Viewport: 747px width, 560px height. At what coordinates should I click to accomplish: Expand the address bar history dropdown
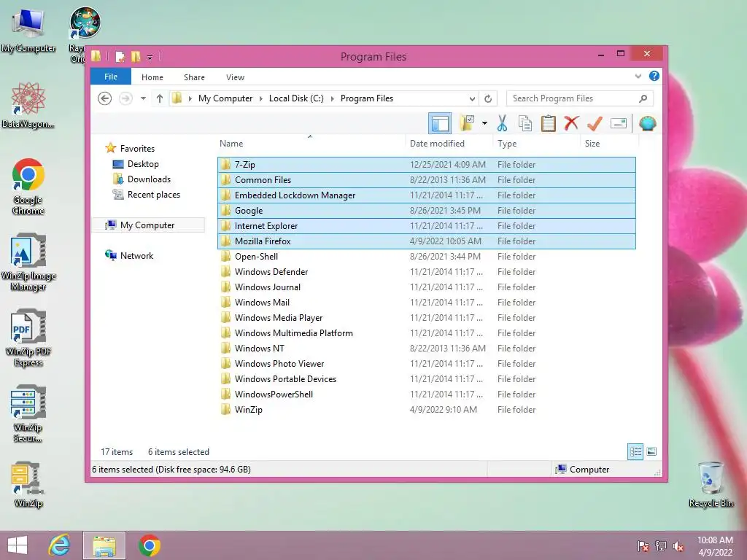click(x=472, y=98)
